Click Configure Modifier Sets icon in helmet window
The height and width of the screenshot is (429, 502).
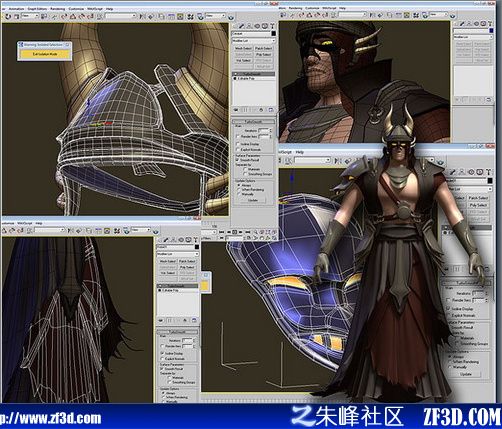pyautogui.click(x=271, y=110)
